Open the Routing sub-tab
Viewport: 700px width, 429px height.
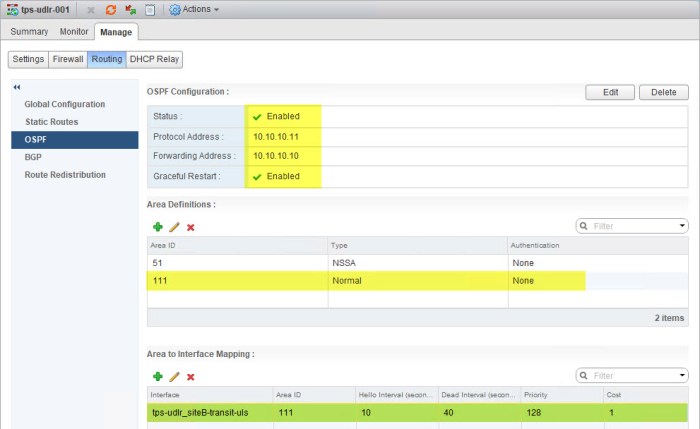tap(107, 59)
